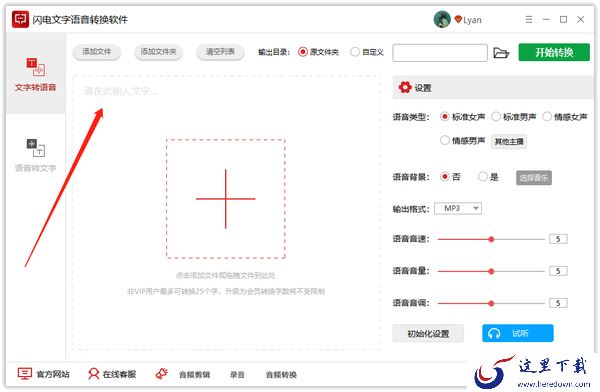
Task: Select 自定义 output directory radio
Action: coord(355,52)
